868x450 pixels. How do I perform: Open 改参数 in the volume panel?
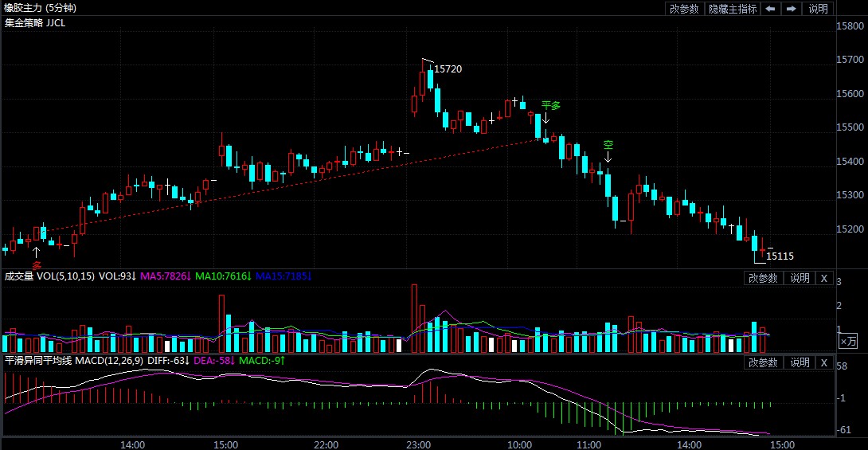click(x=764, y=278)
